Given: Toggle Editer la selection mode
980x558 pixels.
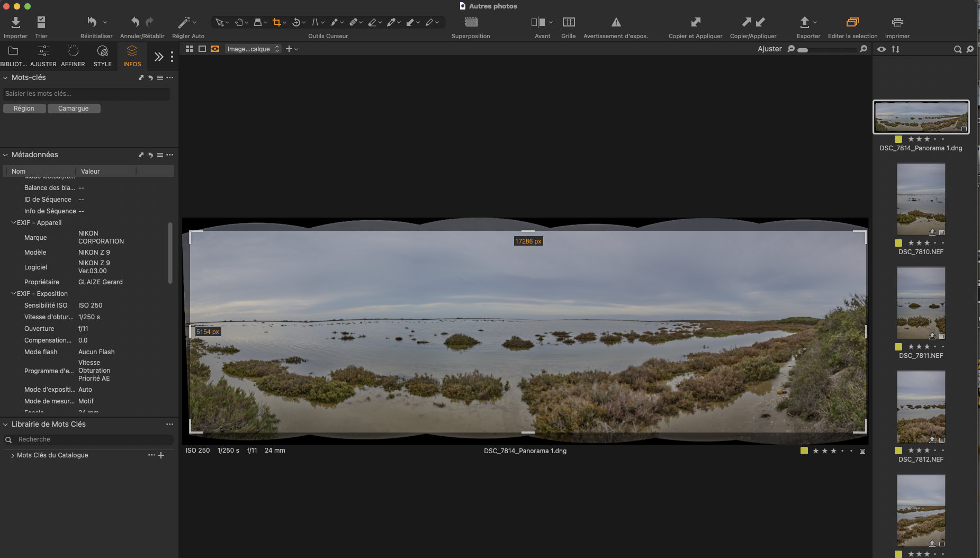Looking at the screenshot, I should click(x=852, y=22).
